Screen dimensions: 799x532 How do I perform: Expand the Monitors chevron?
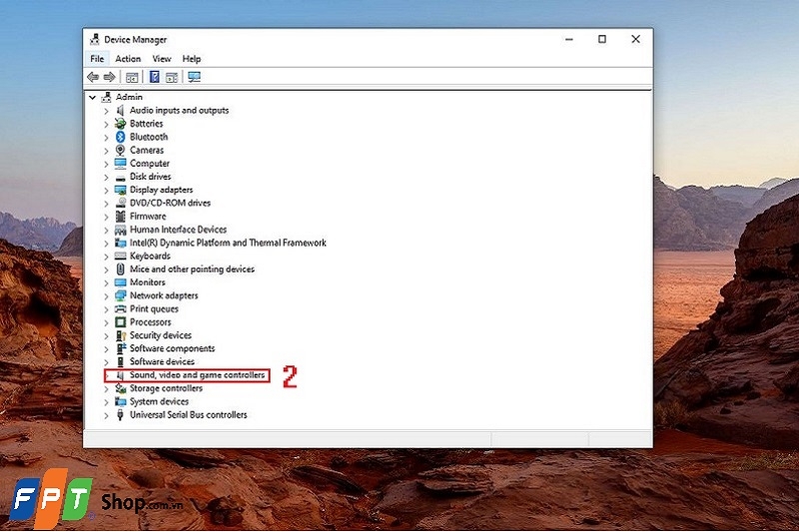pos(106,282)
